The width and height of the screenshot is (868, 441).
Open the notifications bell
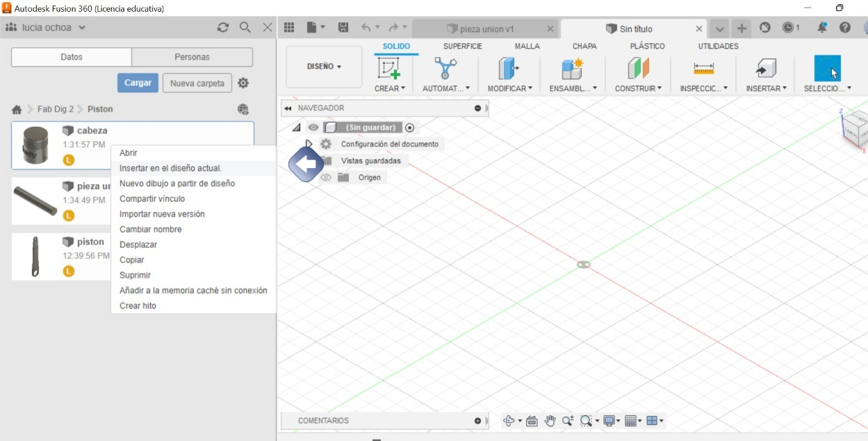point(822,28)
